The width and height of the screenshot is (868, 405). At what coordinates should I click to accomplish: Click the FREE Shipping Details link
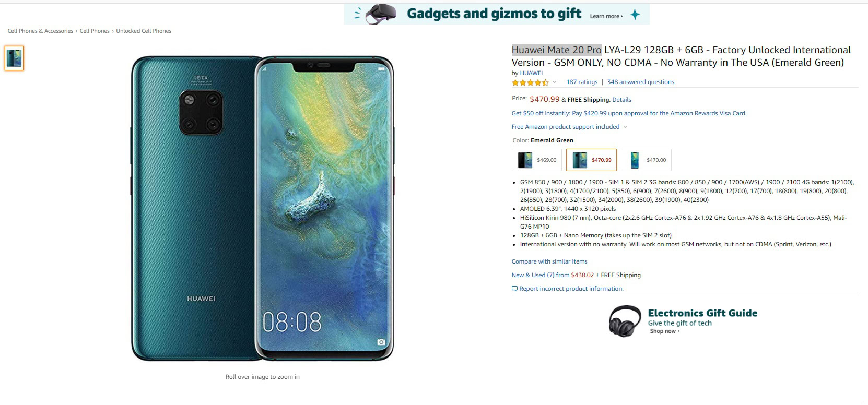click(621, 100)
